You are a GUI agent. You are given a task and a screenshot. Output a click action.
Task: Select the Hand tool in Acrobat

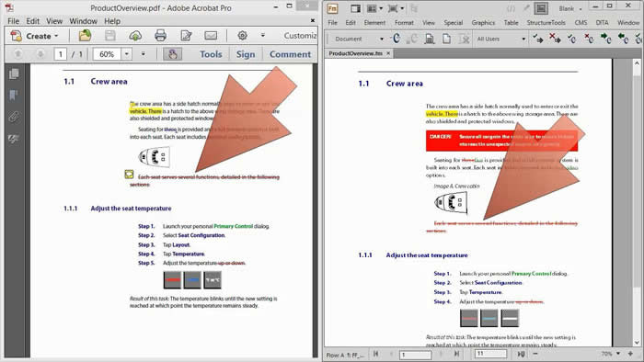173,53
